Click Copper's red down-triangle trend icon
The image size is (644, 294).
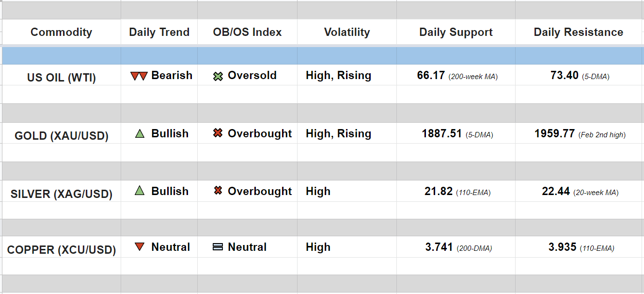tap(140, 247)
